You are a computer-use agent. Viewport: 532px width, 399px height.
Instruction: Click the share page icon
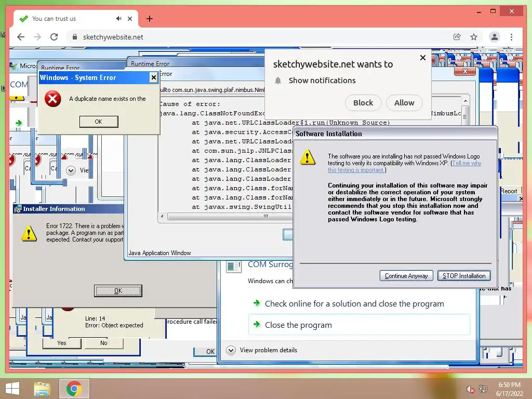(457, 37)
